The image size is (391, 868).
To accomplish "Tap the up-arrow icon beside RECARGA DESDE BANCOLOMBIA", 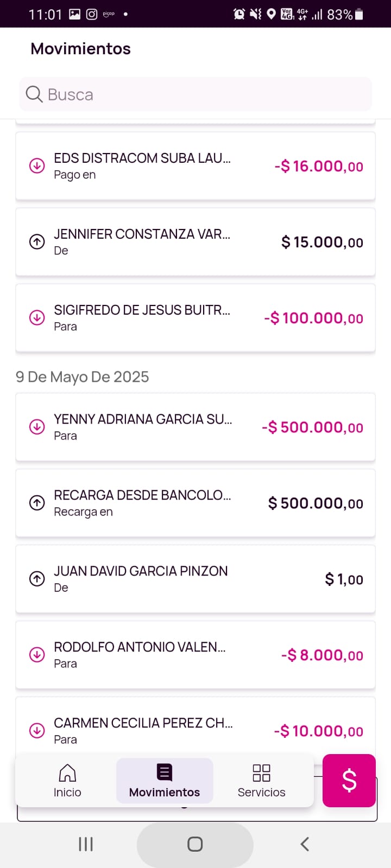I will point(37,502).
